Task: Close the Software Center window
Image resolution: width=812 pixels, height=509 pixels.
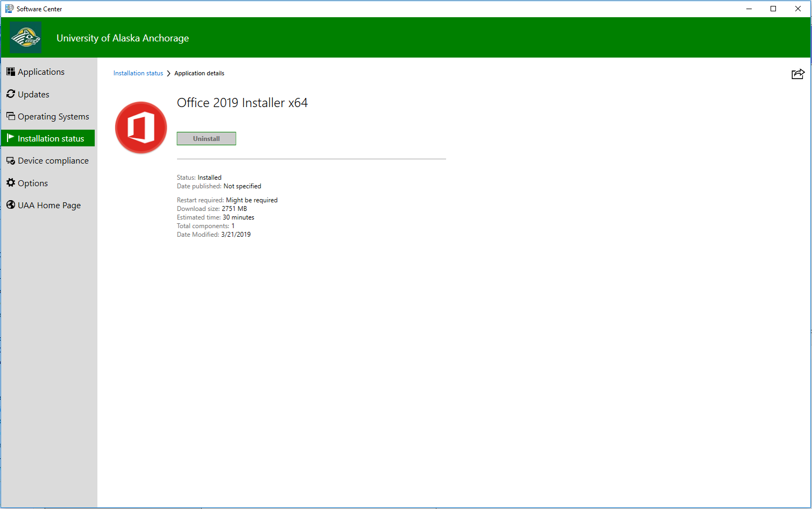Action: click(x=798, y=9)
